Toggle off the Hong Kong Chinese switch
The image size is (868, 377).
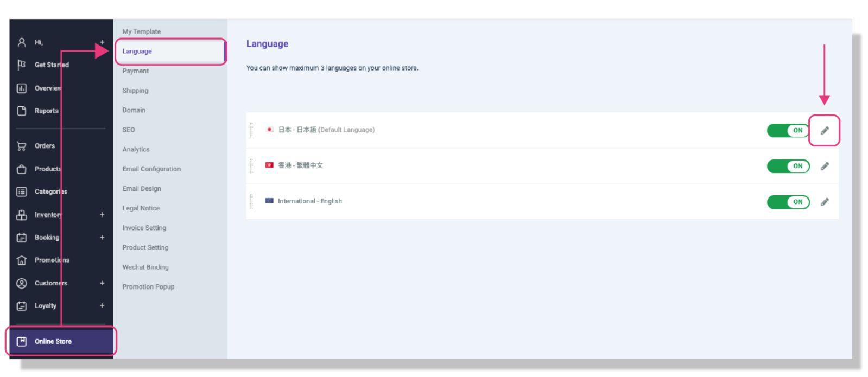click(788, 166)
